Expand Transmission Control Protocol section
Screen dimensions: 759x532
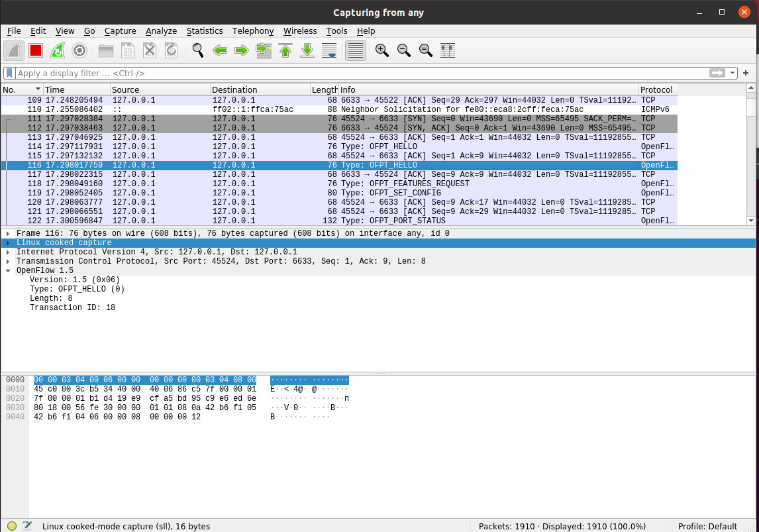[x=8, y=262]
